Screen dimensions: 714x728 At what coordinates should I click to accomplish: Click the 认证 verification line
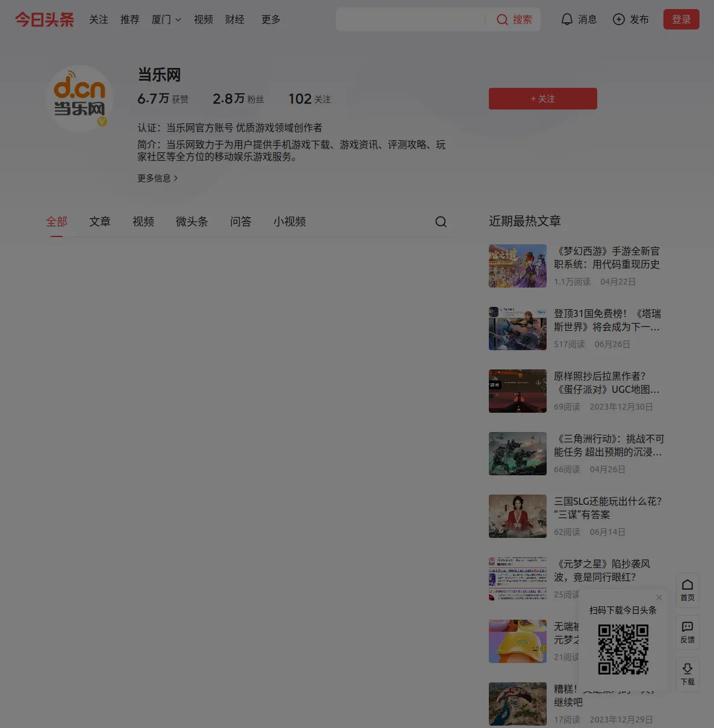(x=230, y=128)
